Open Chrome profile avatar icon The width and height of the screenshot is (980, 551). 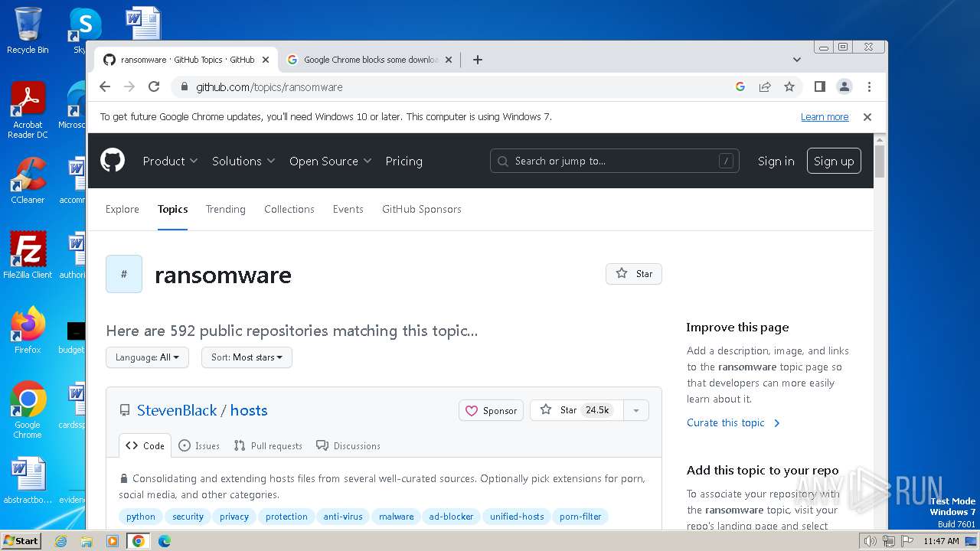pos(844,86)
